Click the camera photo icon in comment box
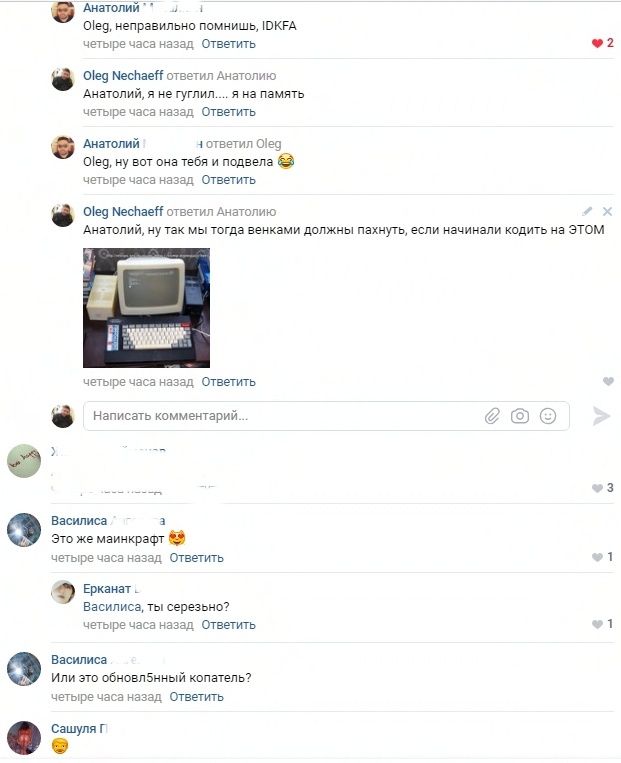621x763 pixels. pos(520,416)
